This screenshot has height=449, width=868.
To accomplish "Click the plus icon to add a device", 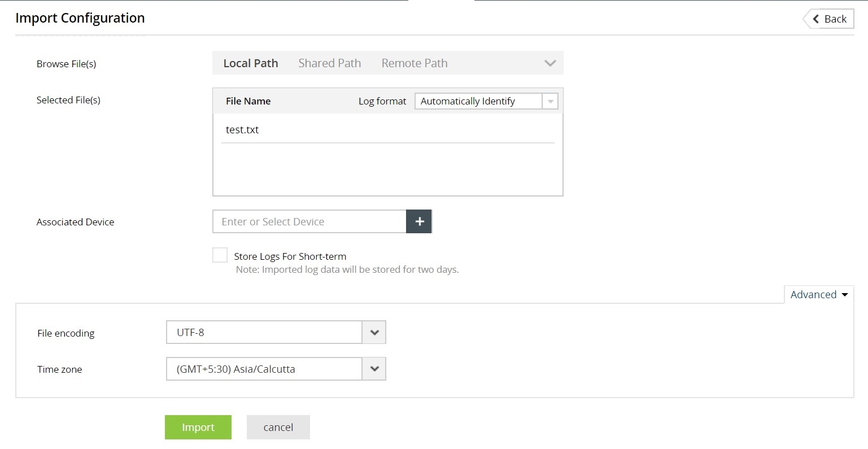I will (x=419, y=221).
